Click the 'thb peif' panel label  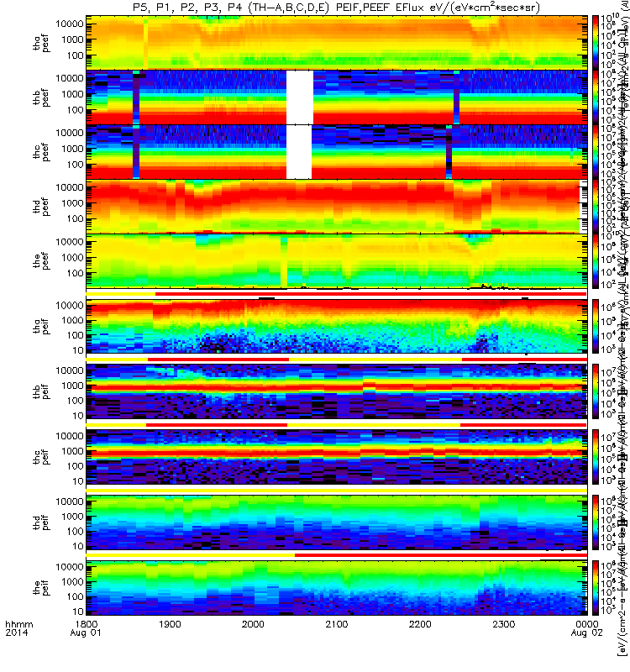[41, 391]
